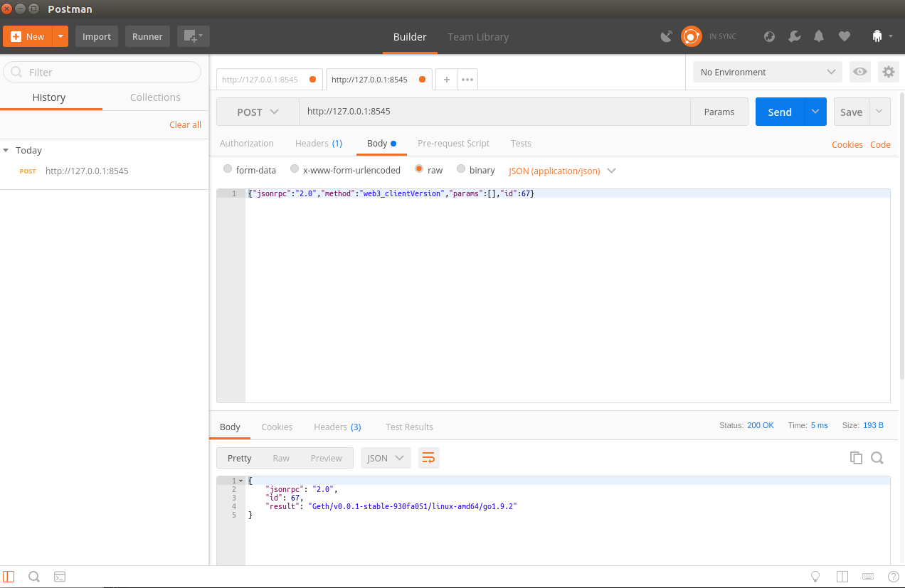Open the help question mark icon
Viewport: 905px width, 588px height.
[894, 577]
